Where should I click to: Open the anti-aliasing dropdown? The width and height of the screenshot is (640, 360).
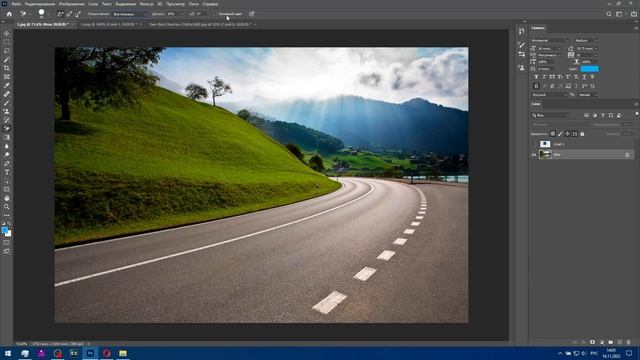[x=588, y=95]
